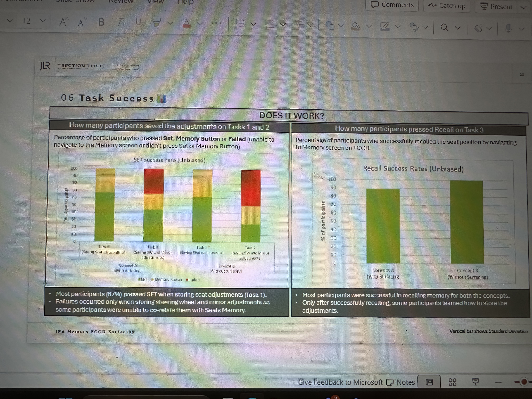
Task: Switch to Slide Sorter grid view
Action: pyautogui.click(x=452, y=382)
